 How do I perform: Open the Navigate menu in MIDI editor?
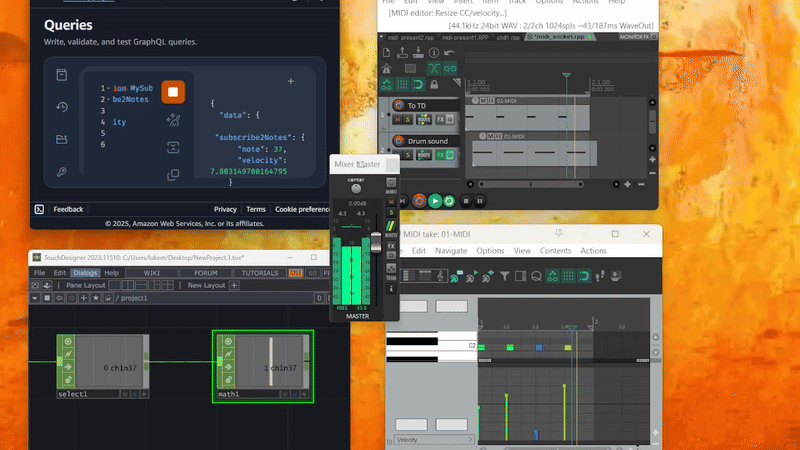tap(451, 251)
